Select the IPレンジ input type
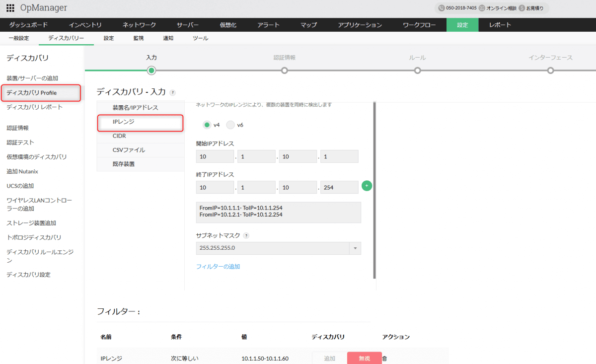 tap(141, 122)
